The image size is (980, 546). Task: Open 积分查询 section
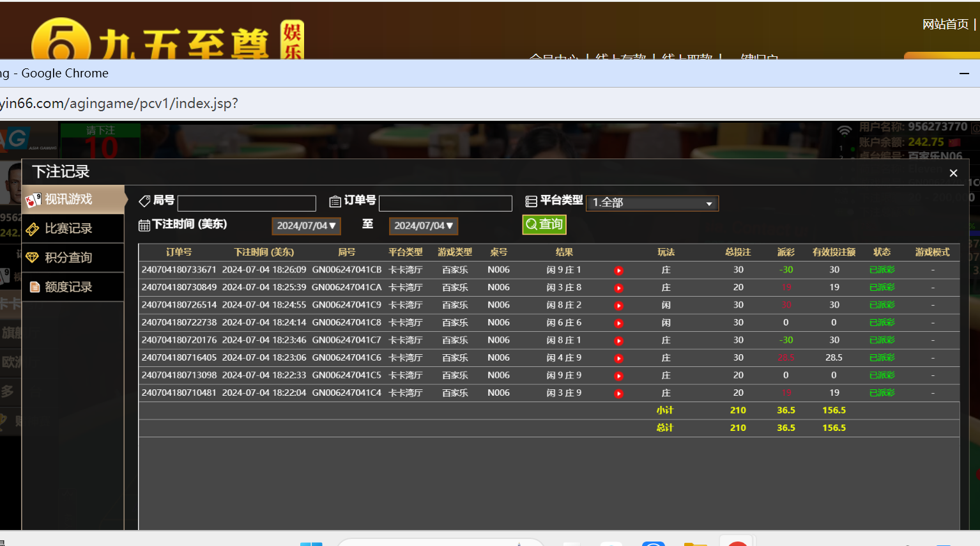pos(73,258)
